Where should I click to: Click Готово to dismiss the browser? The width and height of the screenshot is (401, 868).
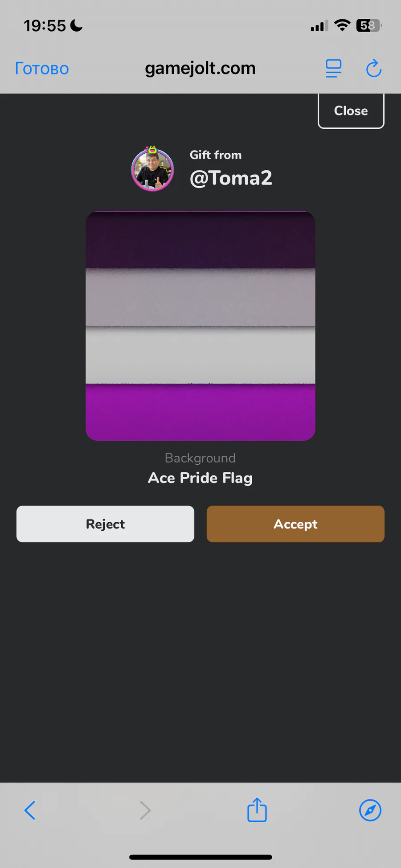tap(42, 69)
